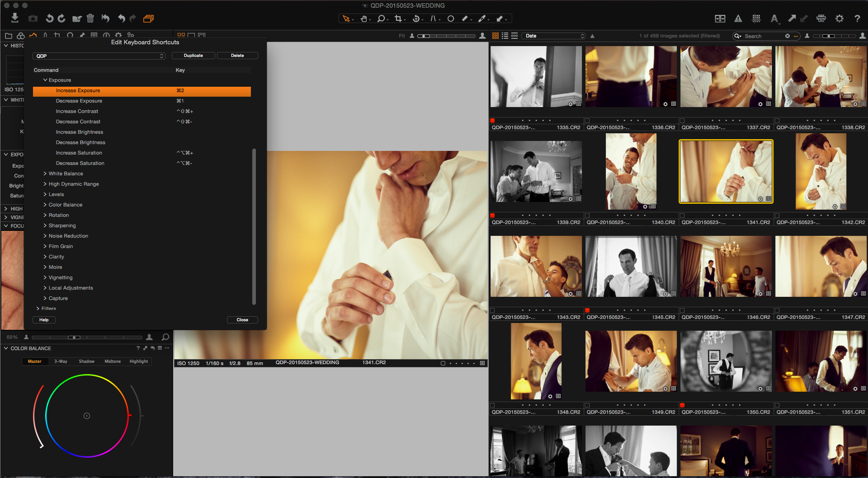Expand the Color Balance command group
This screenshot has height=478, width=868.
[45, 205]
